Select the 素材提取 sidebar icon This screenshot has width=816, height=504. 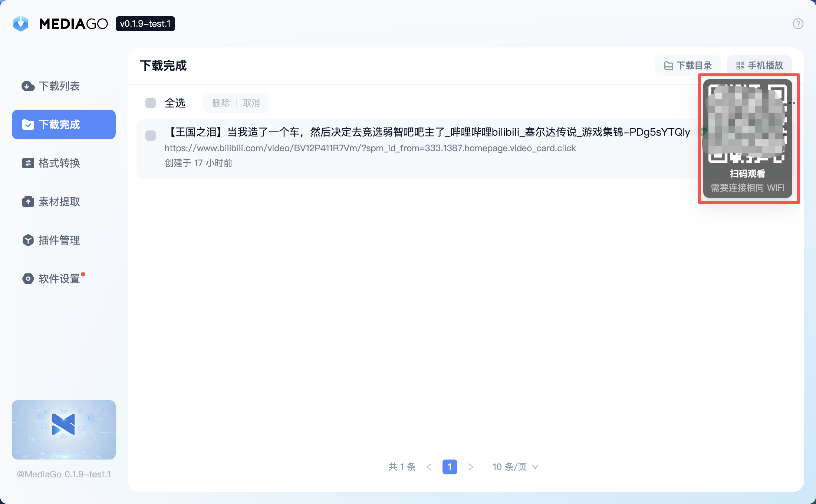click(28, 202)
